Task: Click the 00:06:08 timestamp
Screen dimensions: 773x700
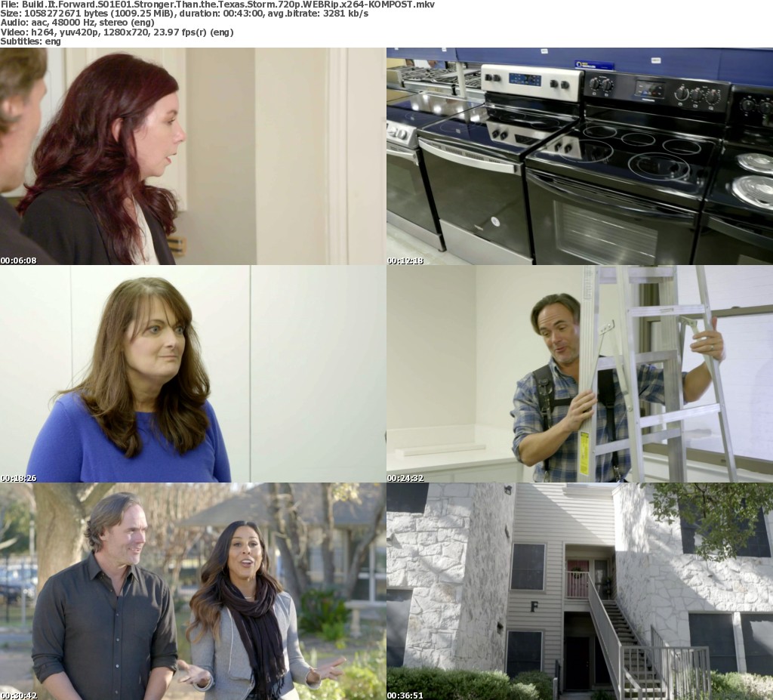Action: (19, 261)
